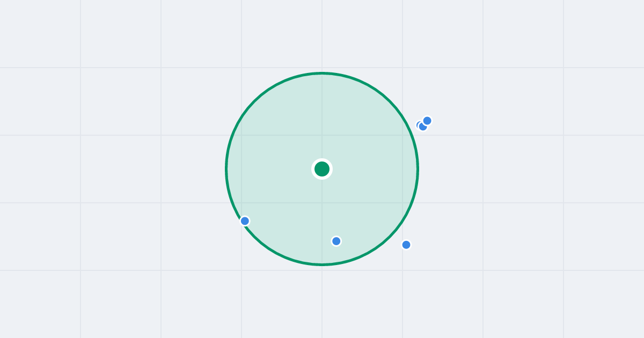Screen dimensions: 644x338
Task: Click the bottommost point of the green circle outline
Action: pyautogui.click(x=322, y=264)
